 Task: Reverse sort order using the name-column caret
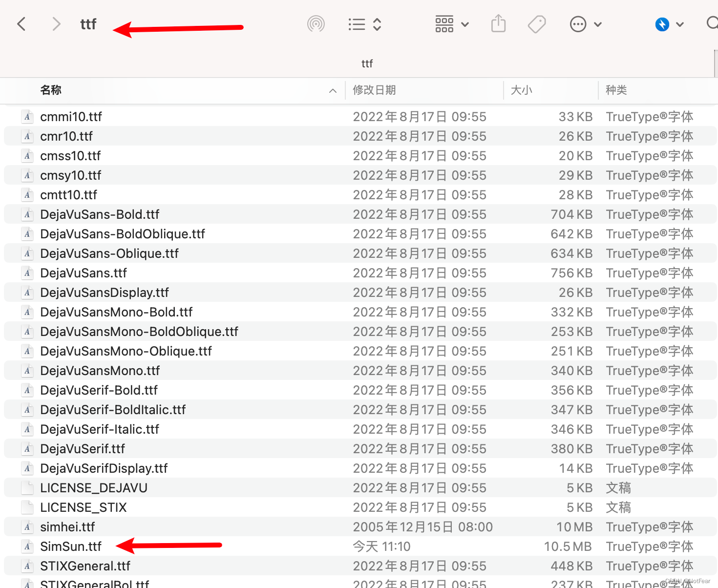coord(333,91)
